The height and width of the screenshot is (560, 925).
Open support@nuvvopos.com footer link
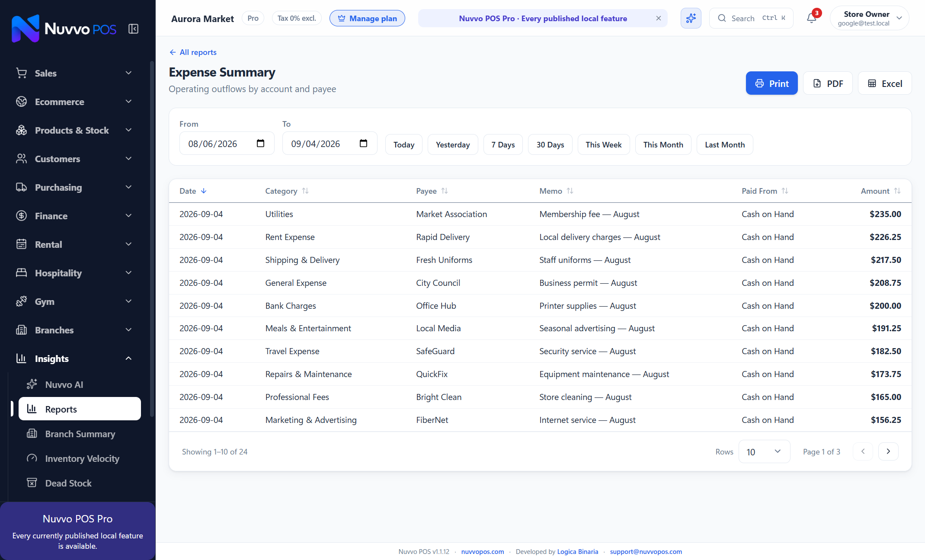coord(646,551)
